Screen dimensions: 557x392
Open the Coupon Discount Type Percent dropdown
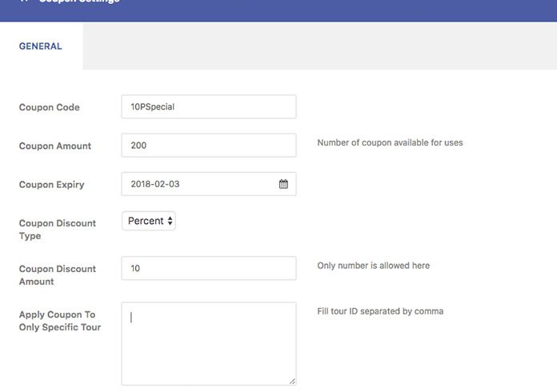(149, 221)
